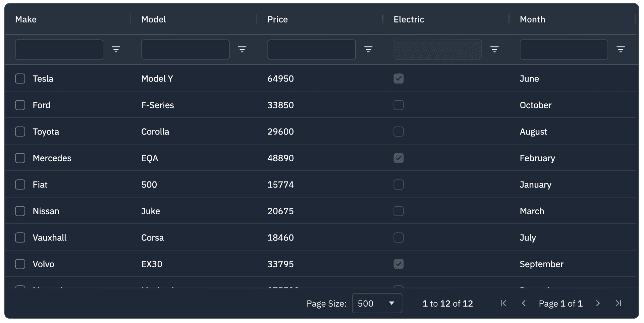Click the Toyota make cell
644x323 pixels.
pos(46,131)
